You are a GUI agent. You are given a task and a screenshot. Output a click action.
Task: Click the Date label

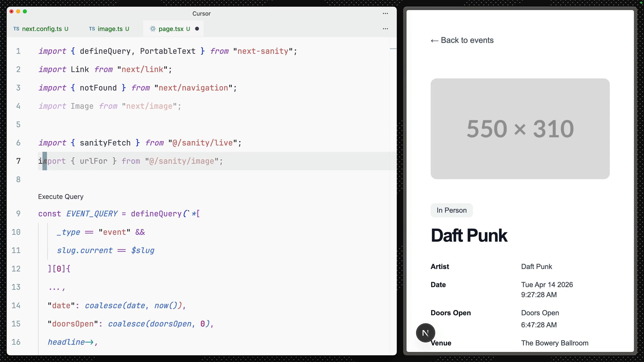click(438, 285)
